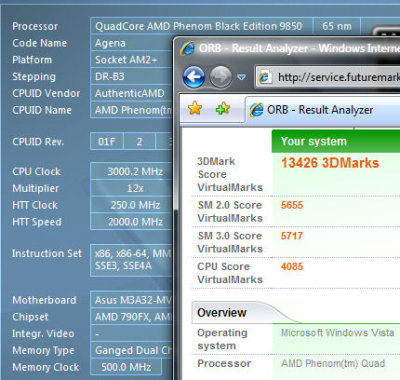Click the 65 nm process field
The image size is (400, 380).
337,26
